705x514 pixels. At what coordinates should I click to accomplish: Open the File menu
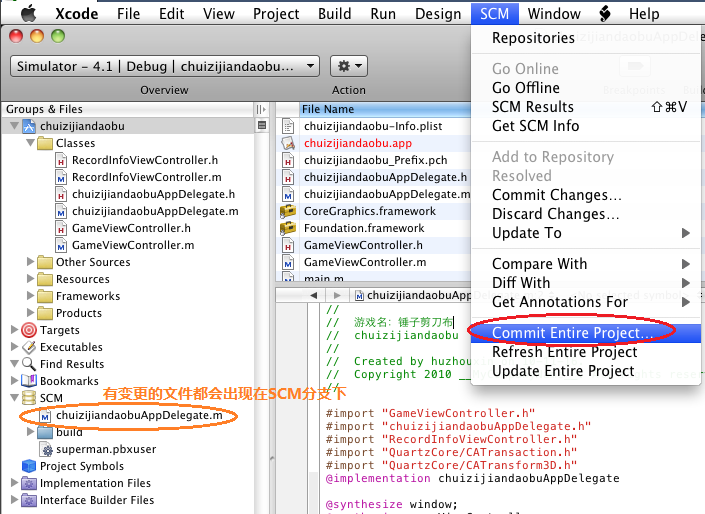[129, 14]
